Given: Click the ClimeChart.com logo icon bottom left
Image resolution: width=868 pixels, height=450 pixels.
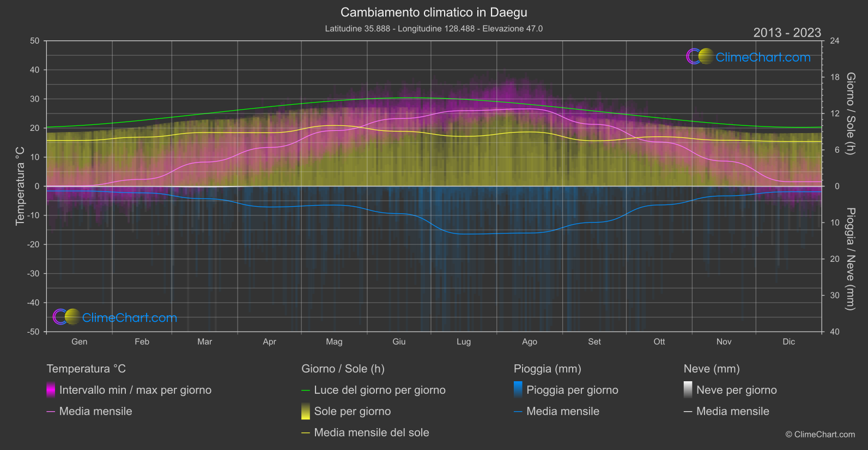Looking at the screenshot, I should [x=67, y=317].
